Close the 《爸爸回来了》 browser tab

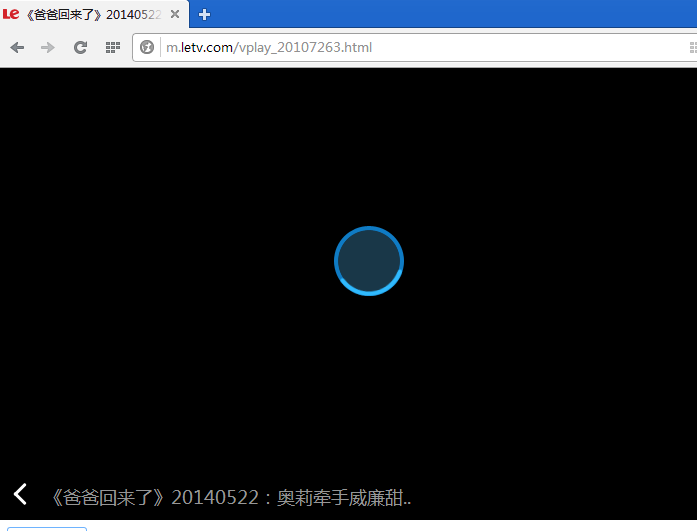[175, 14]
